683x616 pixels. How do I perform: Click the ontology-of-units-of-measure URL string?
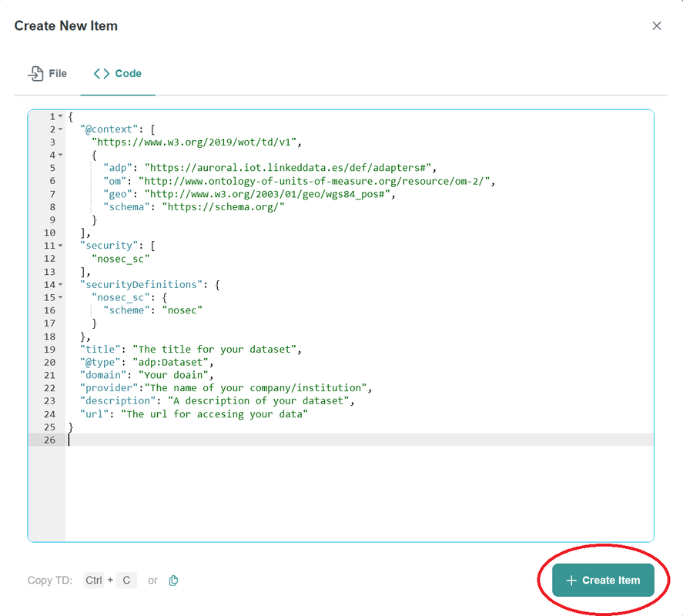point(314,181)
